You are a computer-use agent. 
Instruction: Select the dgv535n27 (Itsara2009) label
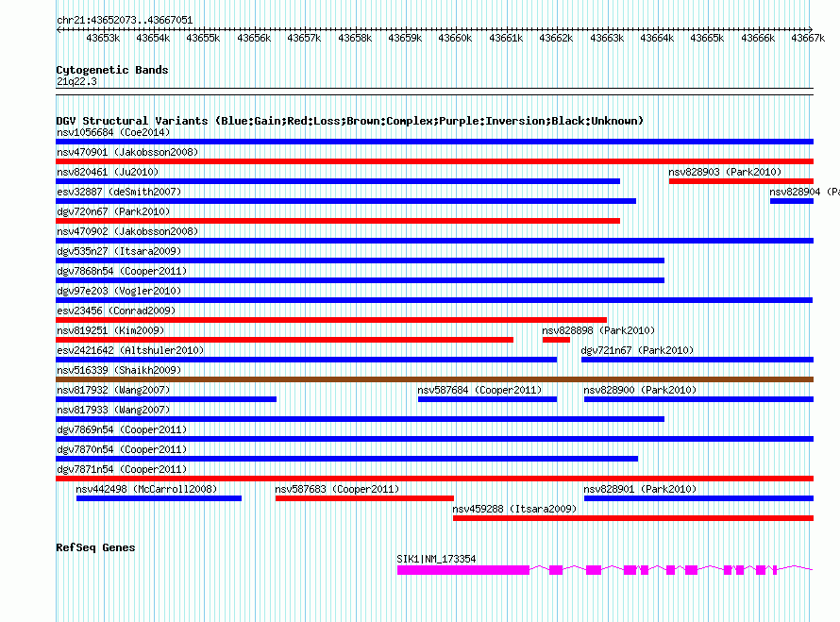(x=119, y=251)
